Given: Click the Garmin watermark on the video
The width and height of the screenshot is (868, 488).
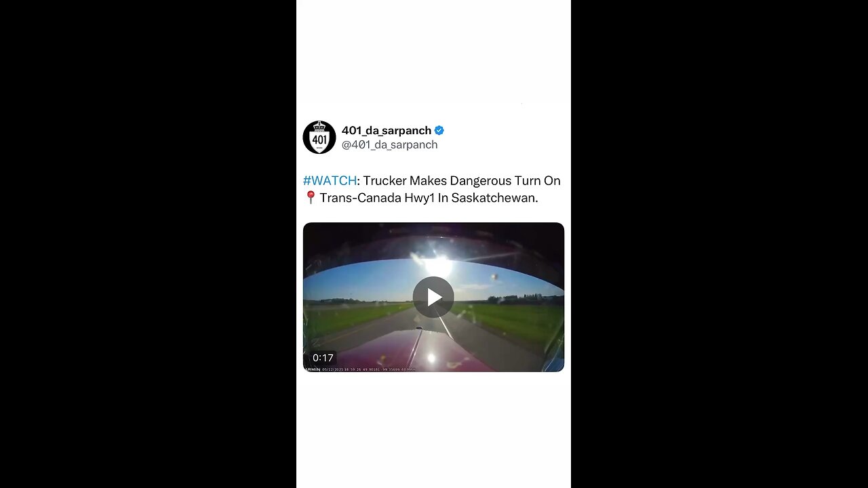Looking at the screenshot, I should 312,369.
